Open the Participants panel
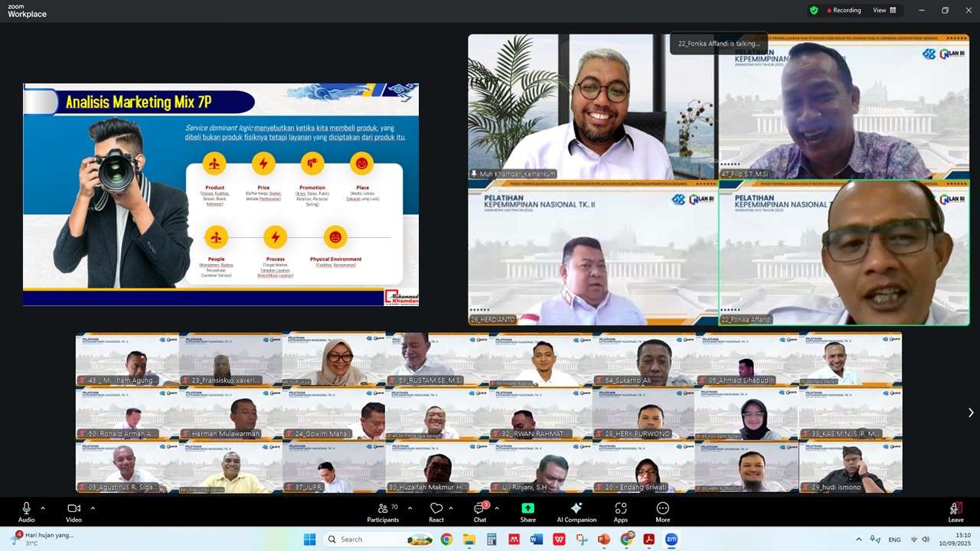Screen dimensions: 980x551 383,513
